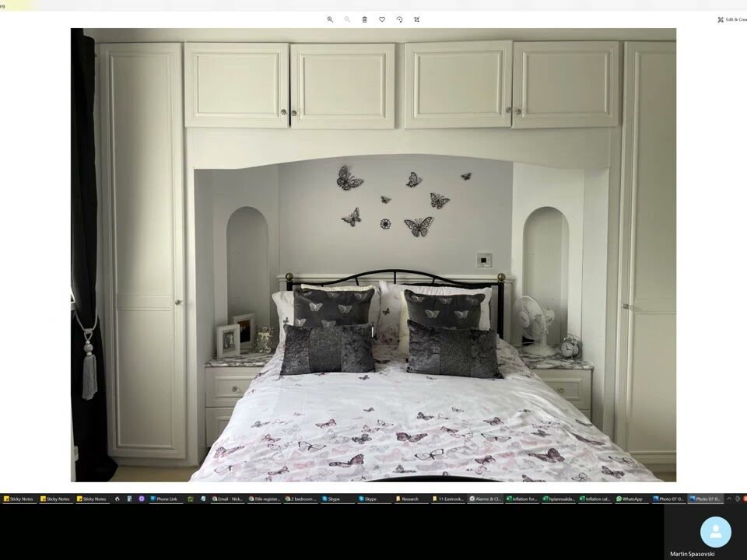The width and height of the screenshot is (747, 560).
Task: Select the crop tool icon
Action: (417, 19)
